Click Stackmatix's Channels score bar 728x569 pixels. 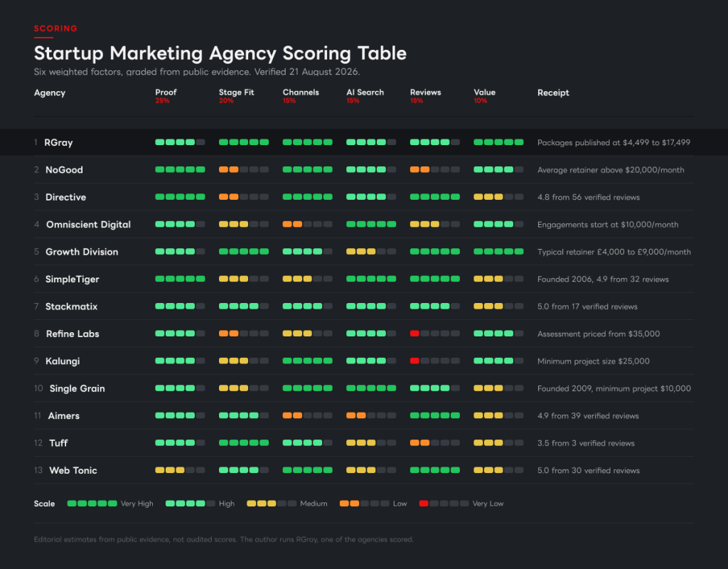[x=308, y=306]
